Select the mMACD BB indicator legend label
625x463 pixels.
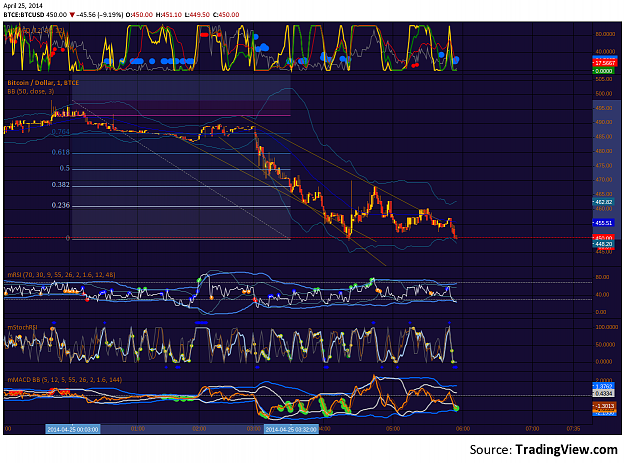pyautogui.click(x=65, y=380)
